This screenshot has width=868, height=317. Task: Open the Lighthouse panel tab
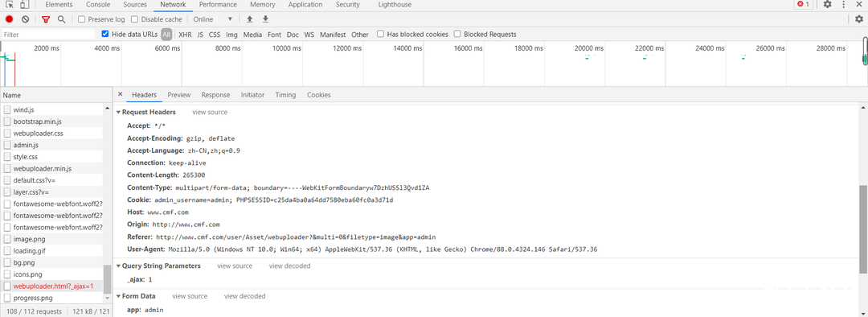395,5
